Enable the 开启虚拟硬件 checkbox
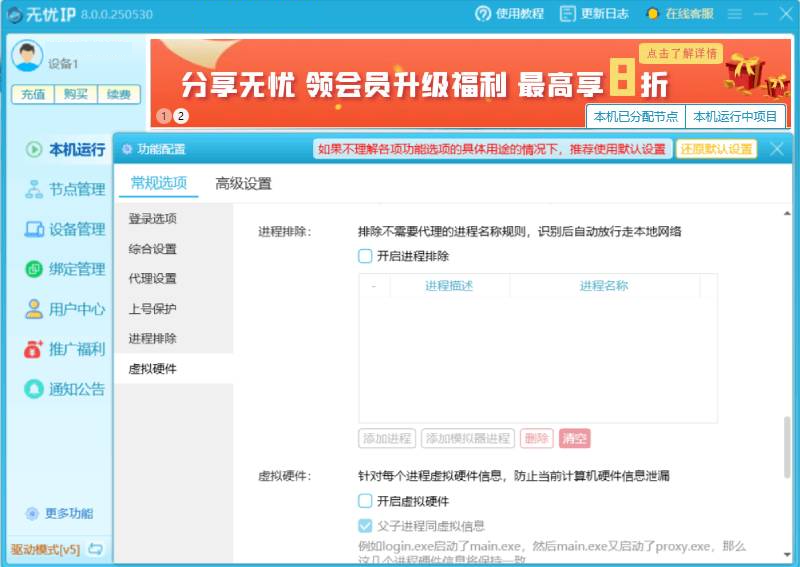 pyautogui.click(x=365, y=501)
